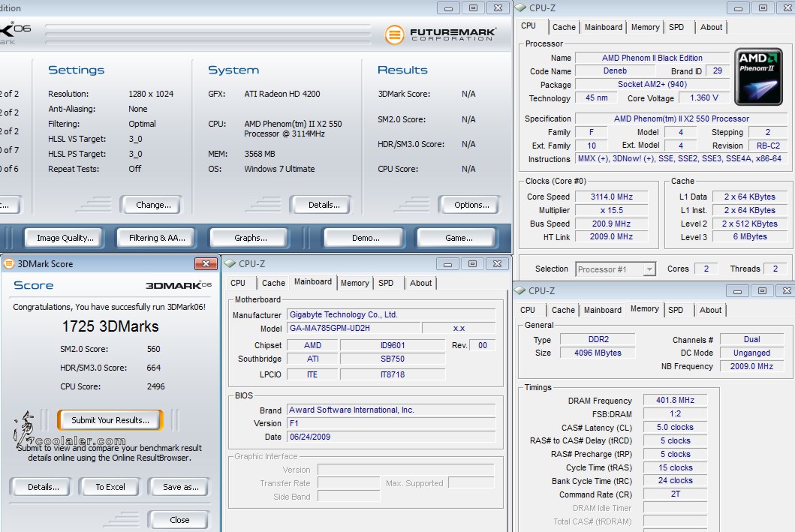Viewport: 795px width, 532px height.
Task: Launch the Demo... button
Action: click(x=366, y=238)
